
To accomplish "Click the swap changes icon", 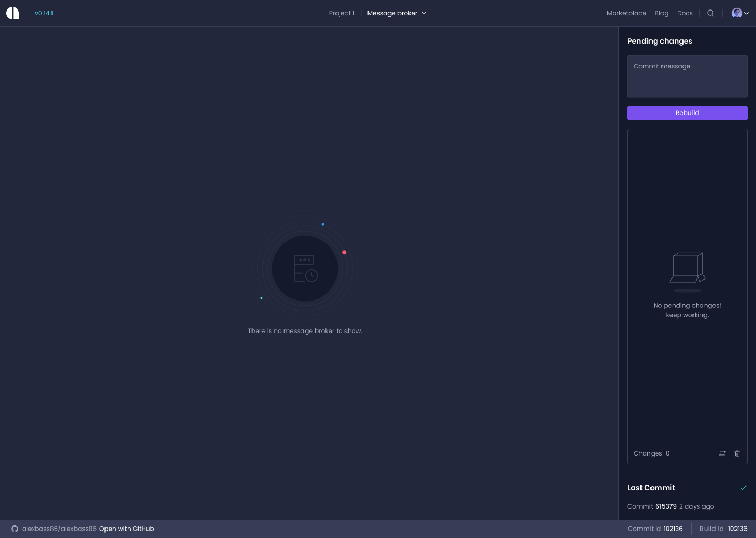I will click(x=722, y=453).
